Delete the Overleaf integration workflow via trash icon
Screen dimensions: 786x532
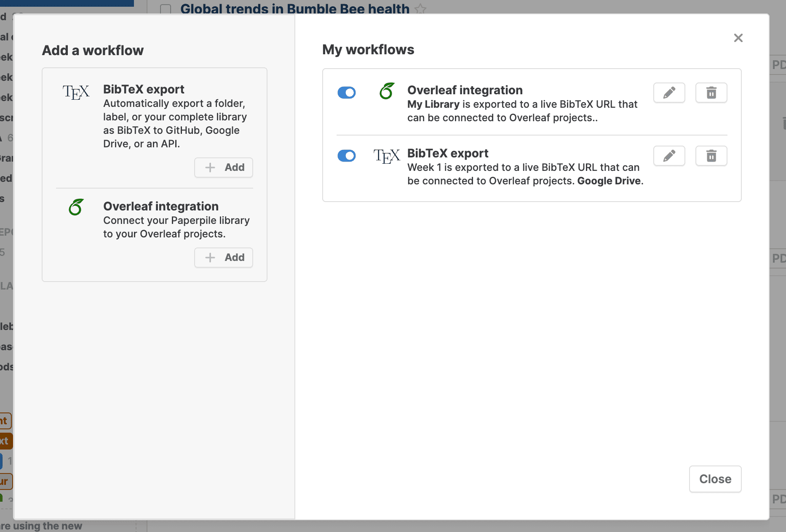[x=711, y=93]
